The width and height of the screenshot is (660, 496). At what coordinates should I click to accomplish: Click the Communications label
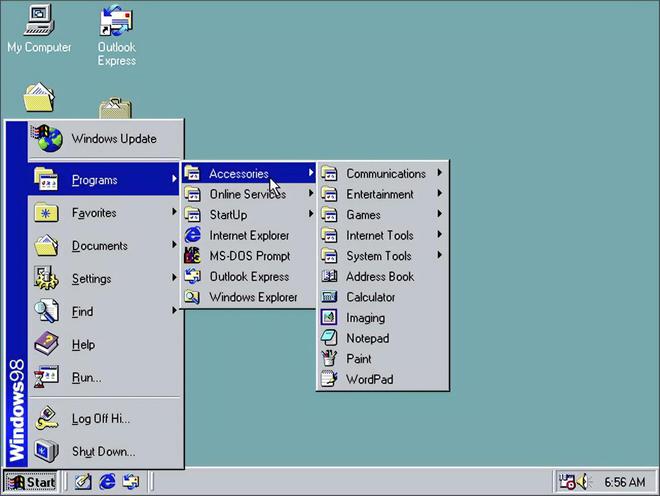(x=386, y=173)
